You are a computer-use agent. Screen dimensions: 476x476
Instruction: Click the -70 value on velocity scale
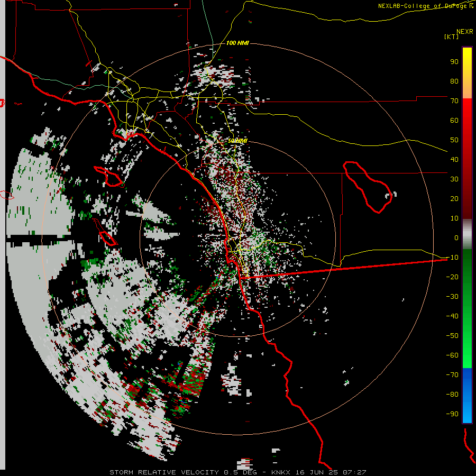[452, 375]
